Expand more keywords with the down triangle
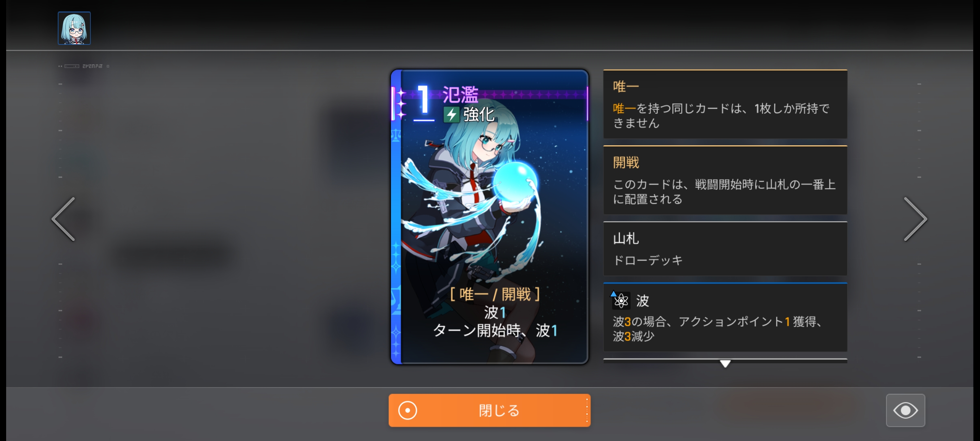 click(x=725, y=364)
